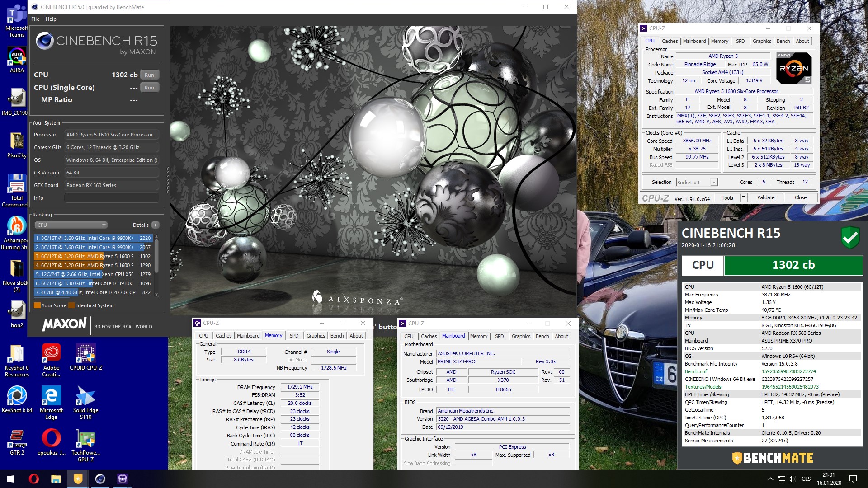Show hidden system tray icons
868x488 pixels.
[770, 479]
